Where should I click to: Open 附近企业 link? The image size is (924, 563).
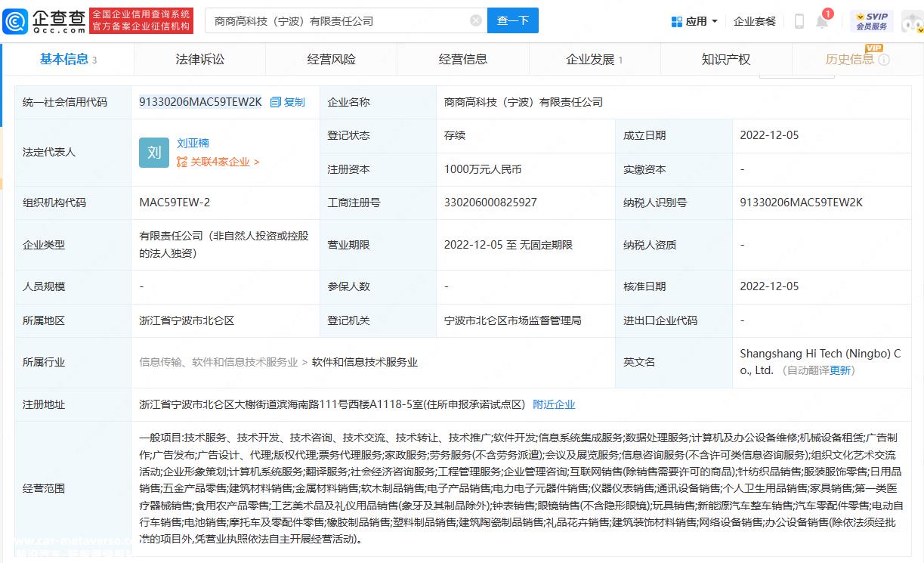[x=554, y=404]
